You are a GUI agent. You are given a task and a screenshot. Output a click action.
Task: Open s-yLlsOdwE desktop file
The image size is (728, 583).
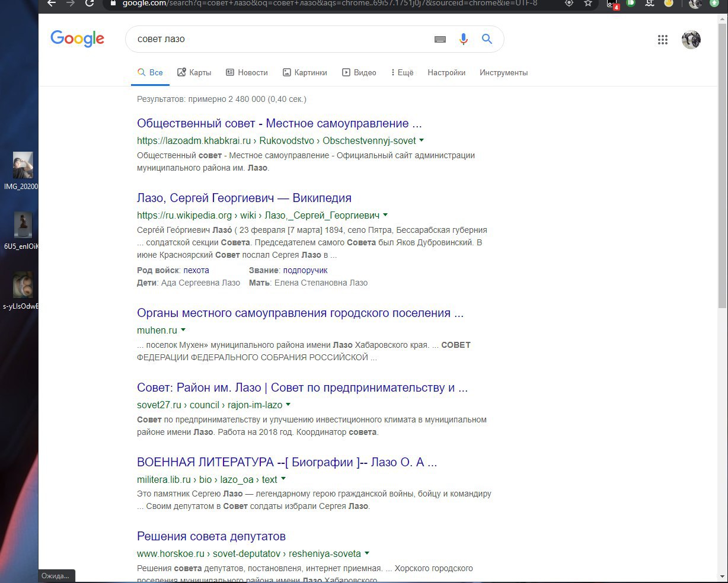click(22, 291)
